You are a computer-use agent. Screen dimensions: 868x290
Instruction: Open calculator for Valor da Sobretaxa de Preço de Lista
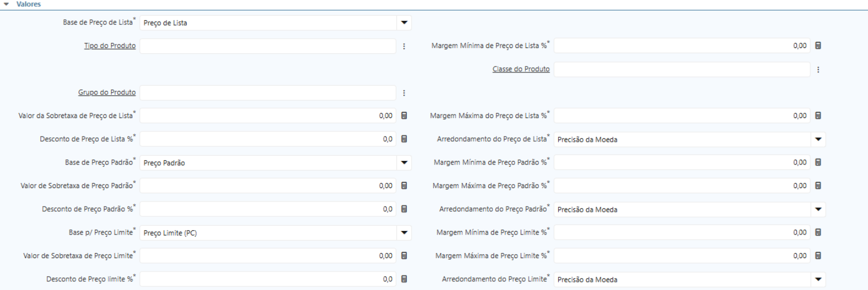click(404, 116)
